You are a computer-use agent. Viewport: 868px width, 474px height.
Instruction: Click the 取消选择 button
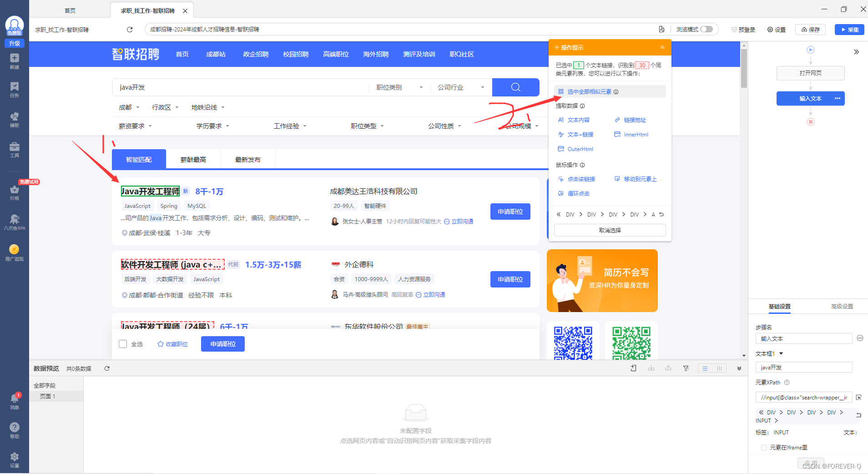610,230
